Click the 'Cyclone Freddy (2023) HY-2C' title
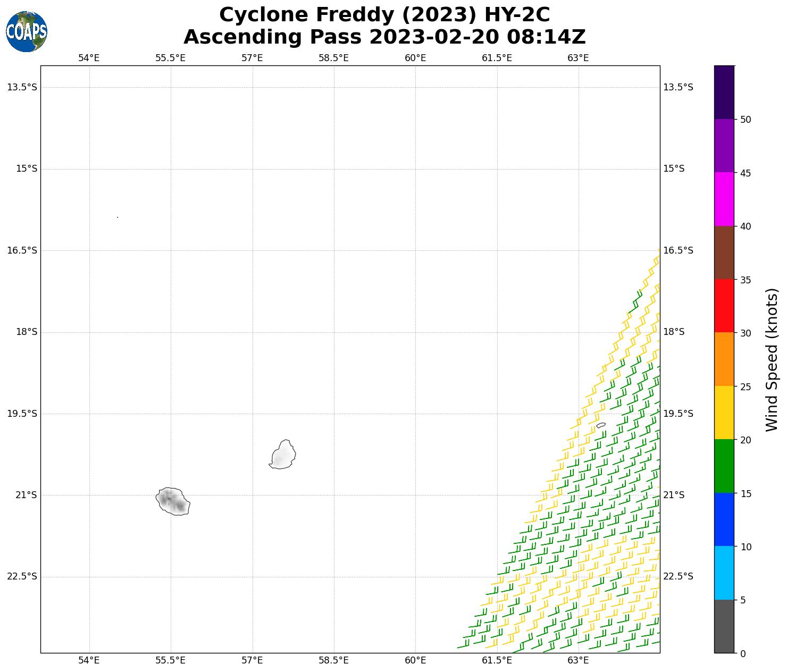Image resolution: width=787 pixels, height=672 pixels. (x=384, y=15)
